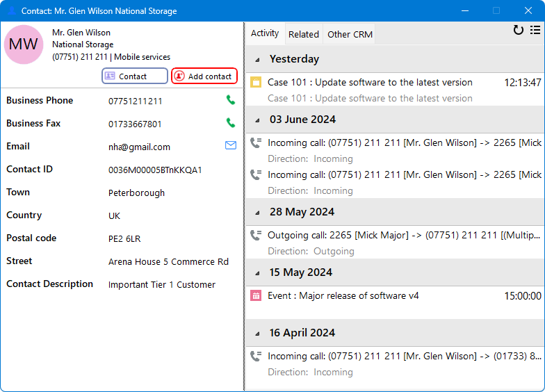Dial the Business Fax number using phone icon

coord(231,123)
